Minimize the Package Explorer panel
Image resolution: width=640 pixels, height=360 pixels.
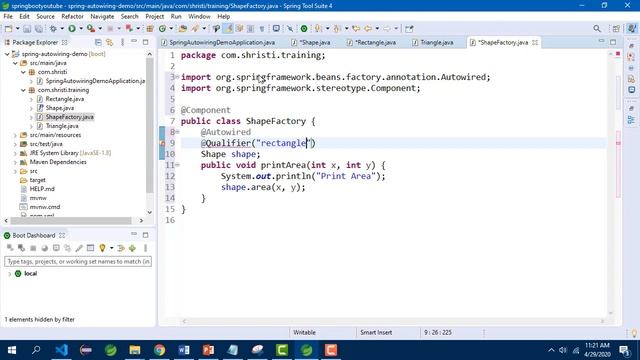pos(134,42)
